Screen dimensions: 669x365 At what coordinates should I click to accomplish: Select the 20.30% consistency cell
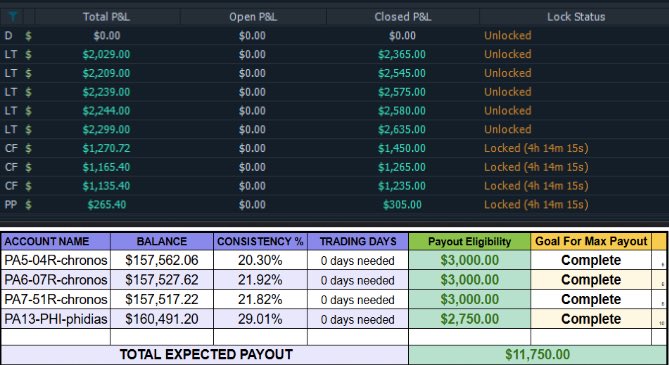(x=260, y=260)
